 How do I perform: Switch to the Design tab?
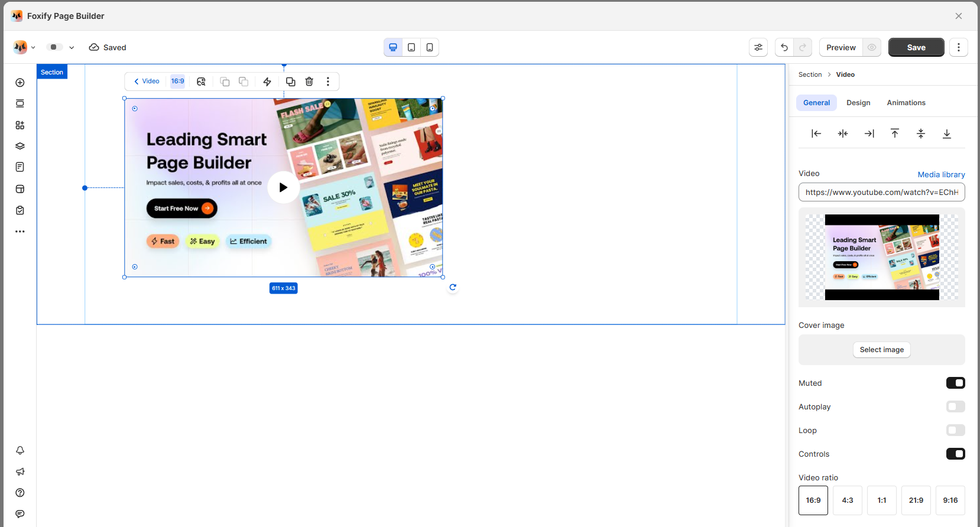point(858,103)
